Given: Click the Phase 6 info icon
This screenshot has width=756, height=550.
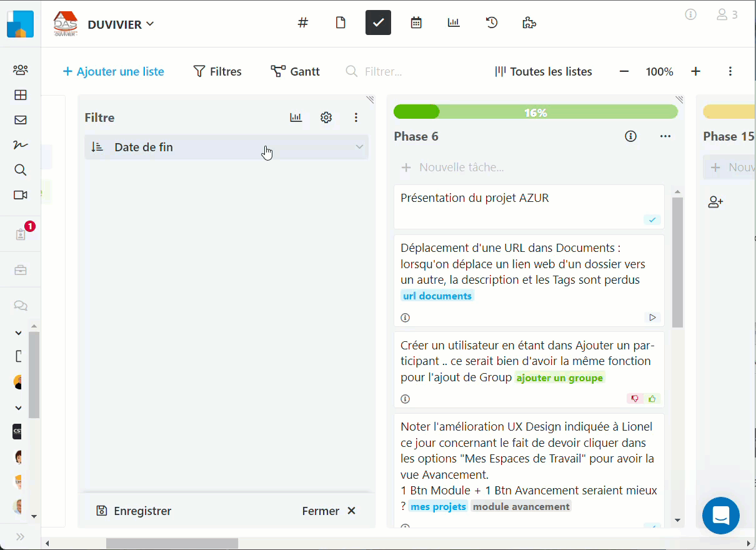Looking at the screenshot, I should 631,136.
